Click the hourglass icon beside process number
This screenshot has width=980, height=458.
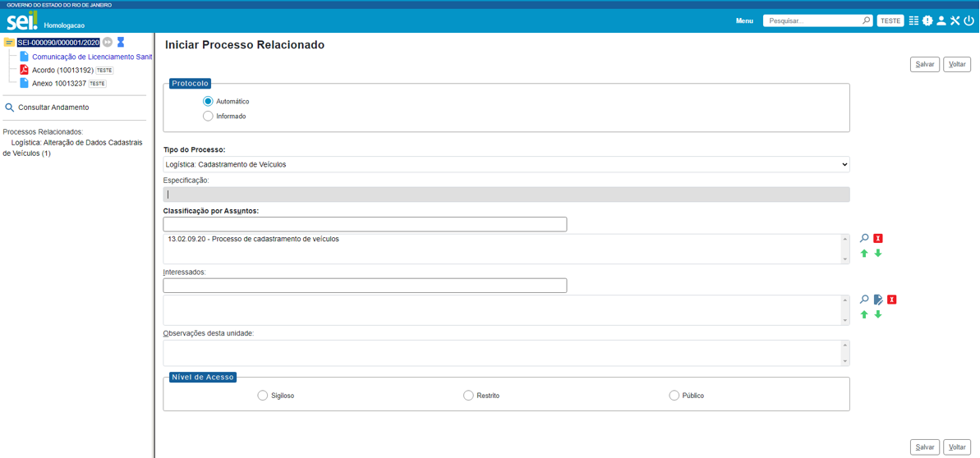point(121,42)
